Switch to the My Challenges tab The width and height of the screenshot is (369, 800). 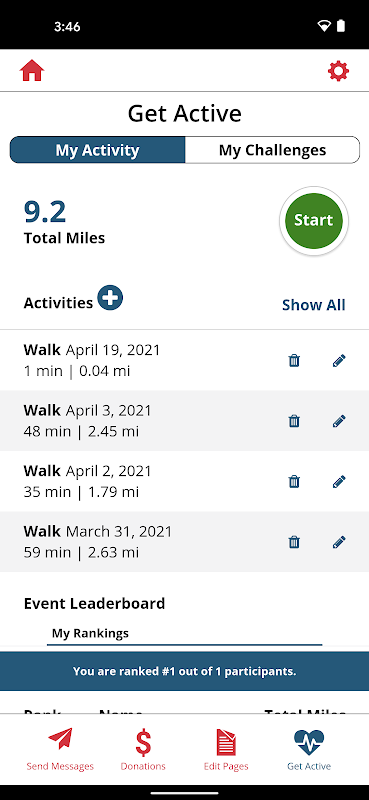(273, 150)
